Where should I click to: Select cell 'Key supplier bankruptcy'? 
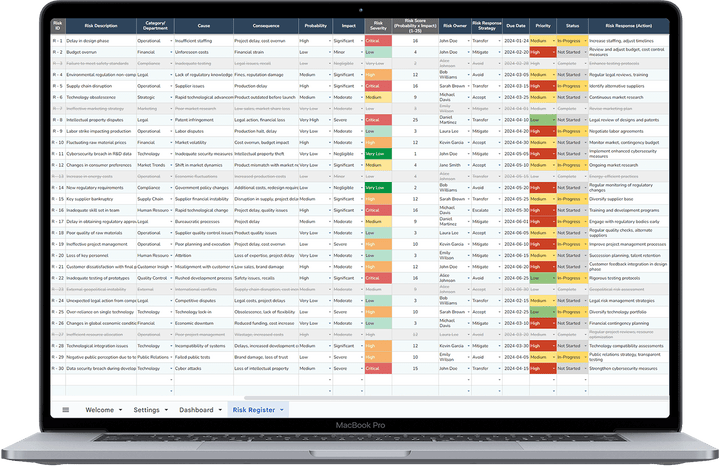(101, 199)
